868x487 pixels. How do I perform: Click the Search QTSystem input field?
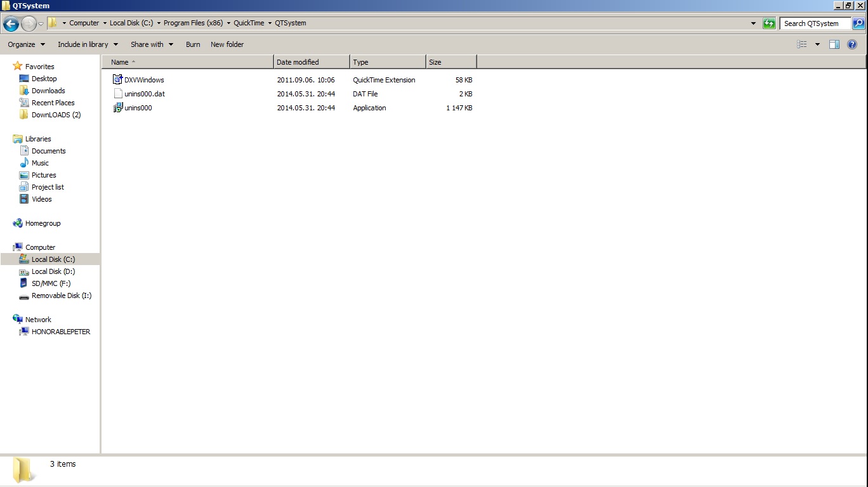click(x=815, y=23)
